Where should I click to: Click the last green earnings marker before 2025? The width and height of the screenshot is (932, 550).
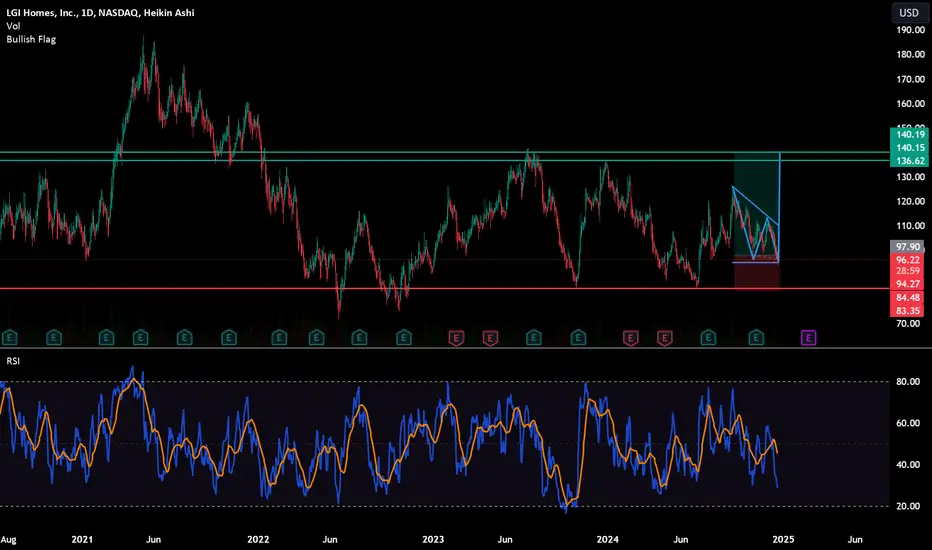(756, 338)
